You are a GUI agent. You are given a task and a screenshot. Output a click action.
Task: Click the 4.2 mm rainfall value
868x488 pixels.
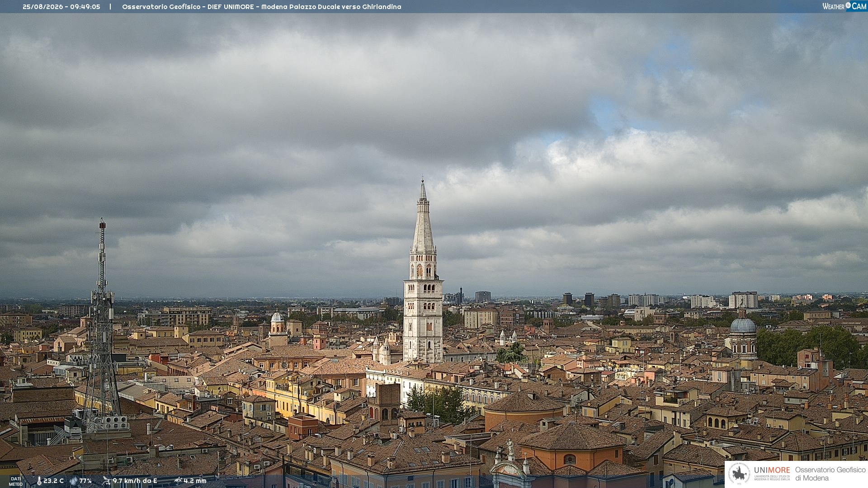(195, 481)
